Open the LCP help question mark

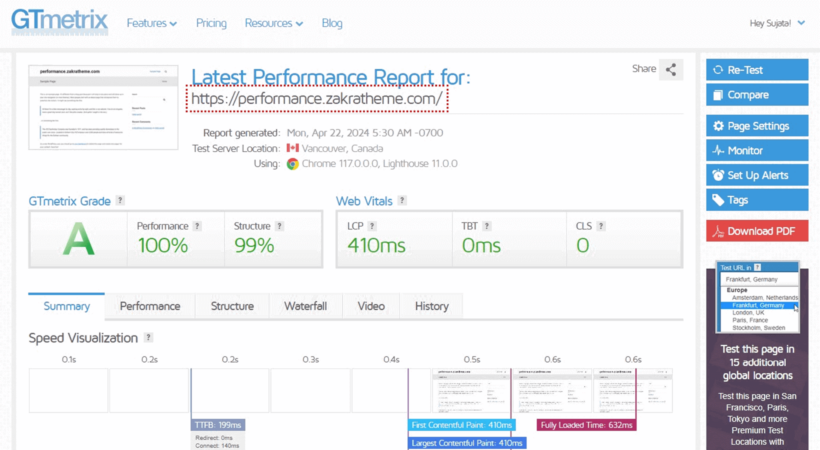(372, 226)
